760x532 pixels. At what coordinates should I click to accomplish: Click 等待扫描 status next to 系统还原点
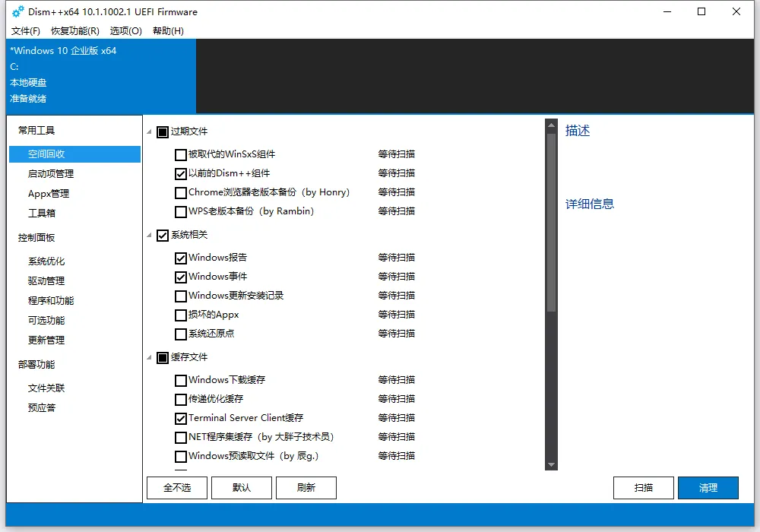(397, 334)
